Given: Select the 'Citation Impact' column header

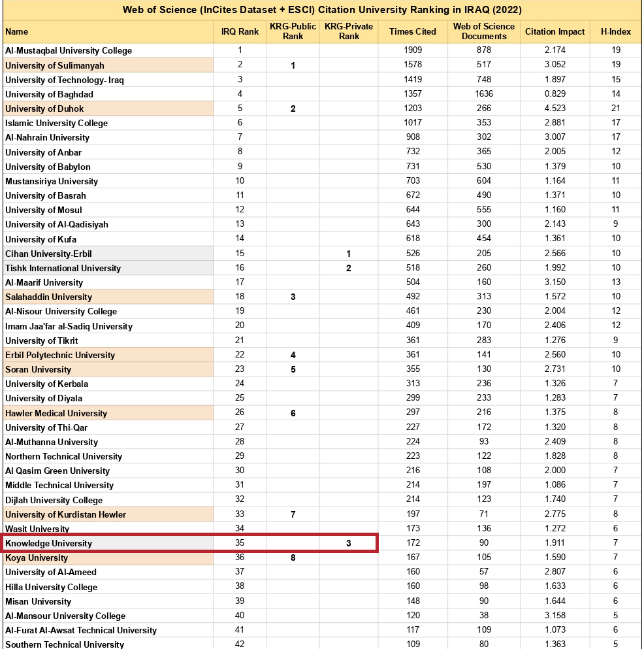Looking at the screenshot, I should tap(555, 32).
